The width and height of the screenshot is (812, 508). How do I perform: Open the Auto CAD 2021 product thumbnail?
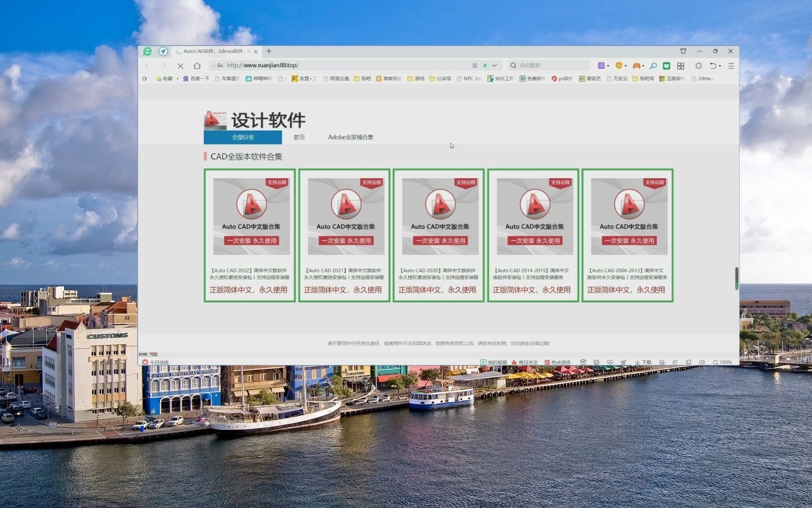(x=346, y=216)
